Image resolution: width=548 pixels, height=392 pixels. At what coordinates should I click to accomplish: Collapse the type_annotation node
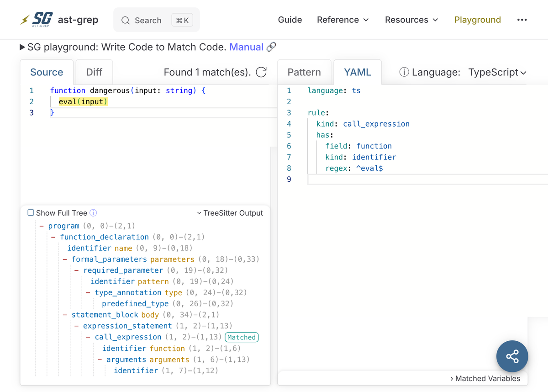(x=88, y=292)
